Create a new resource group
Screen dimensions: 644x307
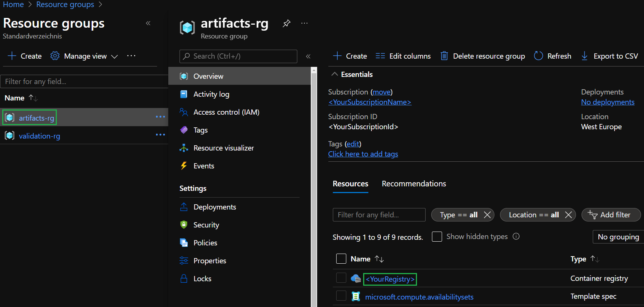(25, 56)
